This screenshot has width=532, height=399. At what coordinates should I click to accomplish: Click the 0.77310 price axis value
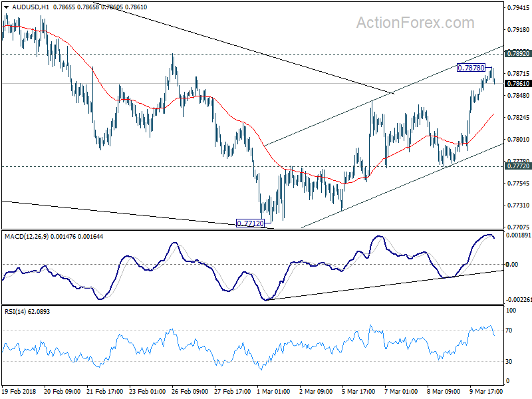click(x=518, y=205)
